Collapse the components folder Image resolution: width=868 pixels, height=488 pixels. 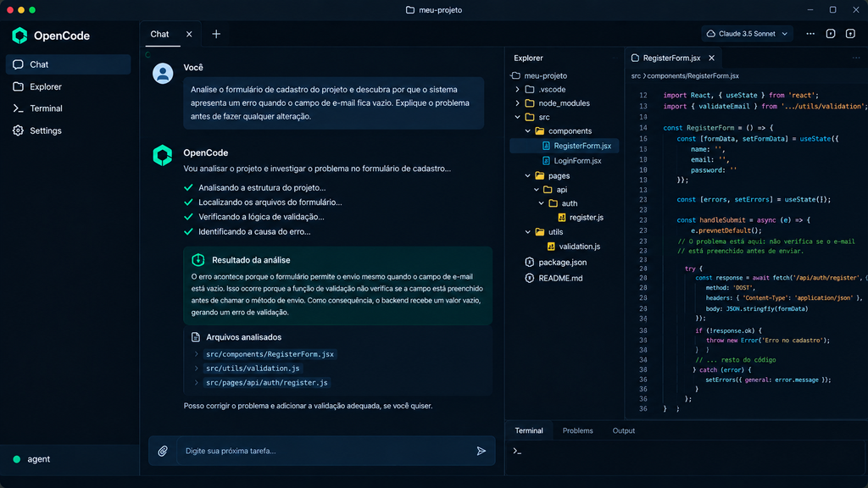tap(527, 131)
